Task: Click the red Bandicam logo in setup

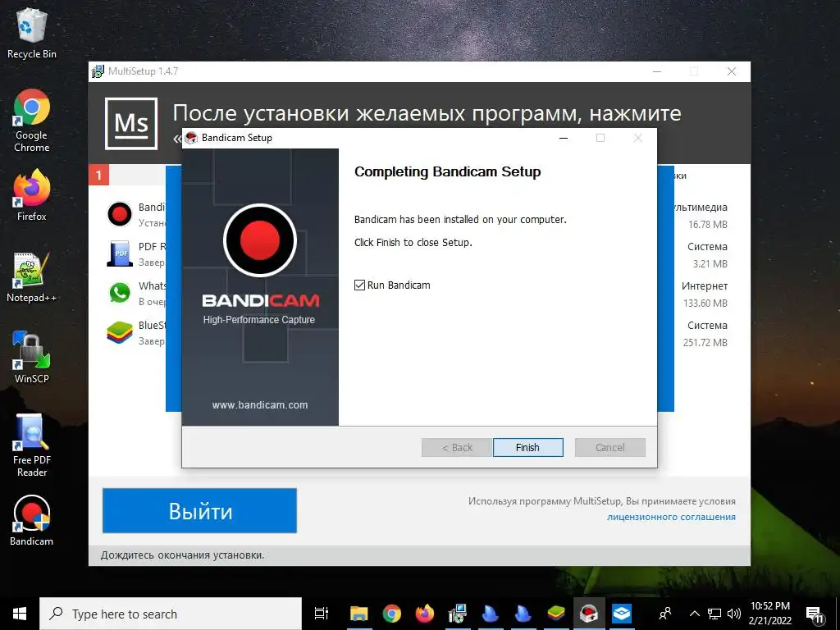Action: tap(260, 240)
